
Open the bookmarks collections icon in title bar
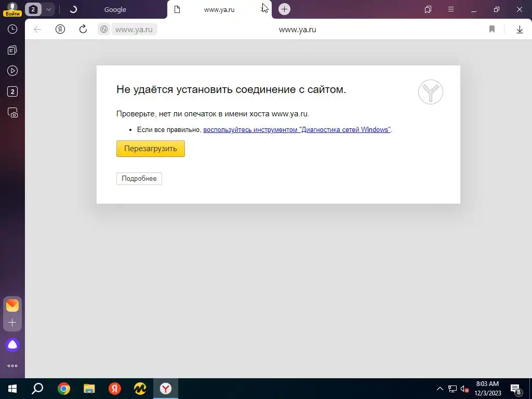pyautogui.click(x=428, y=9)
